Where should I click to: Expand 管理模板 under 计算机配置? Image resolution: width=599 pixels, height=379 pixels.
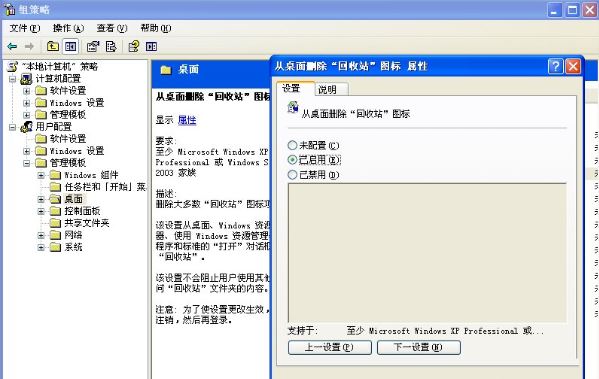coord(26,115)
